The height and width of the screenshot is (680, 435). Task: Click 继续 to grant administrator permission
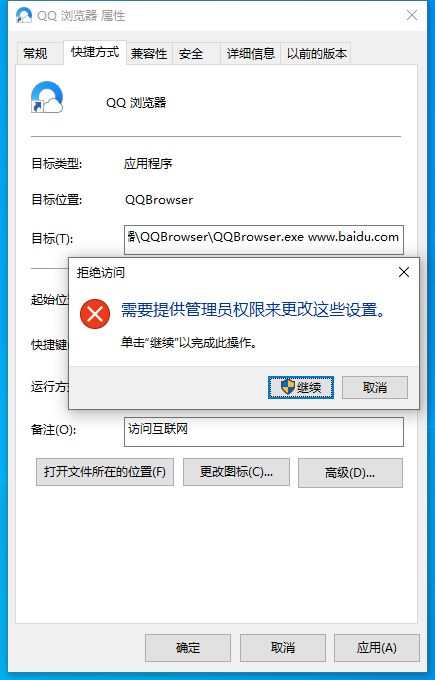[301, 387]
